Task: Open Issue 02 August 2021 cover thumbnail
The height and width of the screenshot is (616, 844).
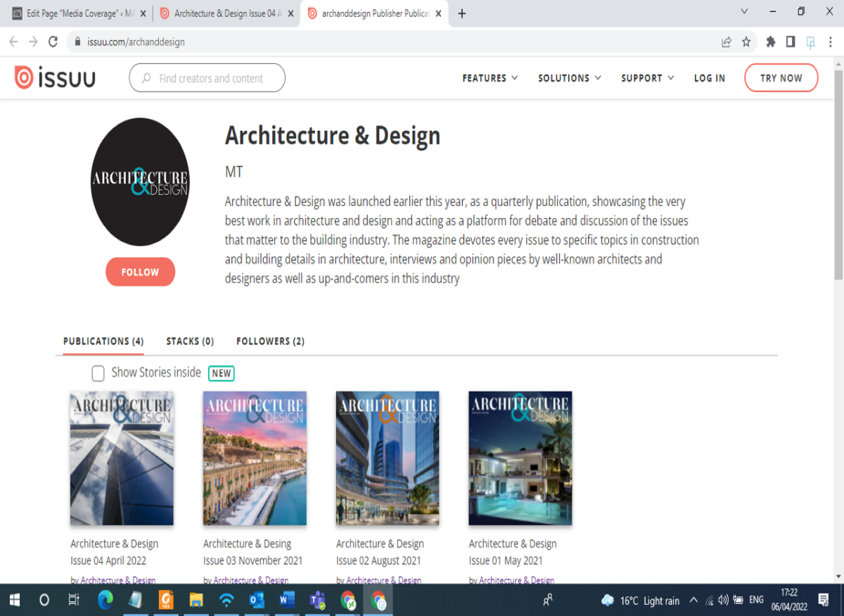Action: tap(388, 458)
